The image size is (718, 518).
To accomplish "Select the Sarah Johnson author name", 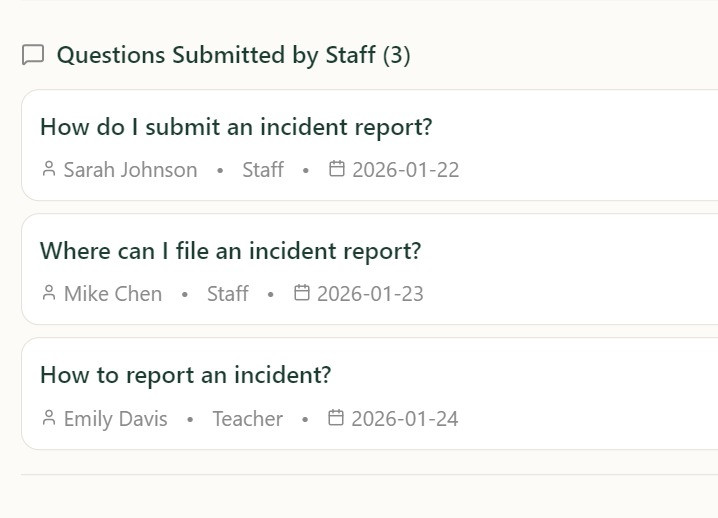I will point(131,170).
